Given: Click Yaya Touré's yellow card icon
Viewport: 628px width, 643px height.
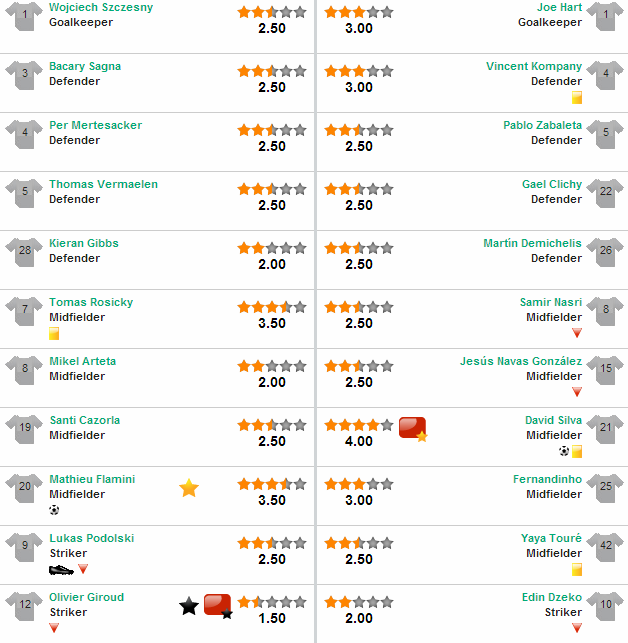Looking at the screenshot, I should [577, 570].
